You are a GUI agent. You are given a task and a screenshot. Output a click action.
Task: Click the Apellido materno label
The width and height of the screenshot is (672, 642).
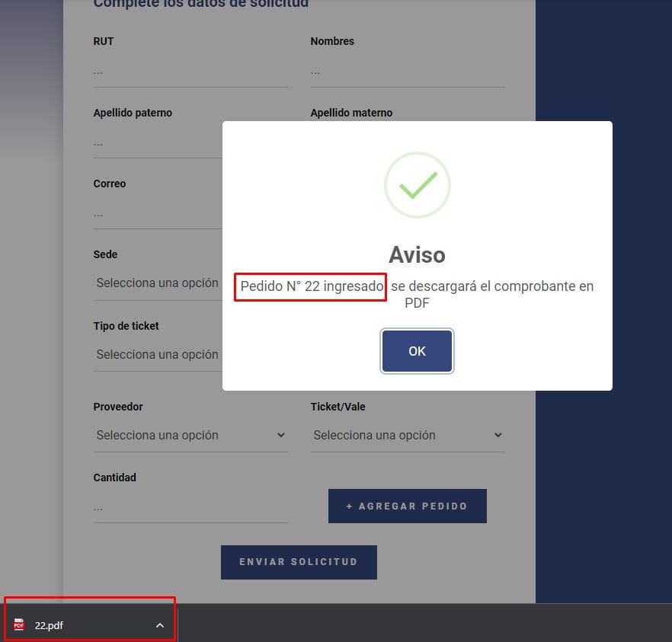[351, 113]
